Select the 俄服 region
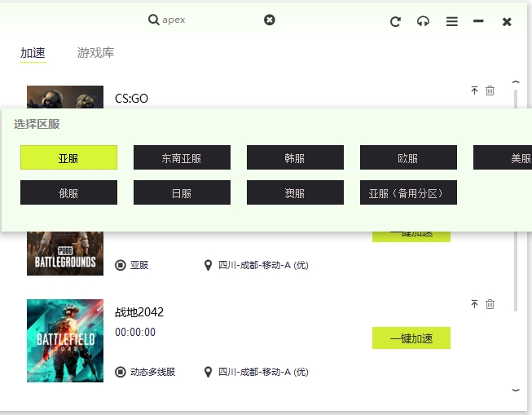Viewport: 532px width, 415px height. pos(68,192)
